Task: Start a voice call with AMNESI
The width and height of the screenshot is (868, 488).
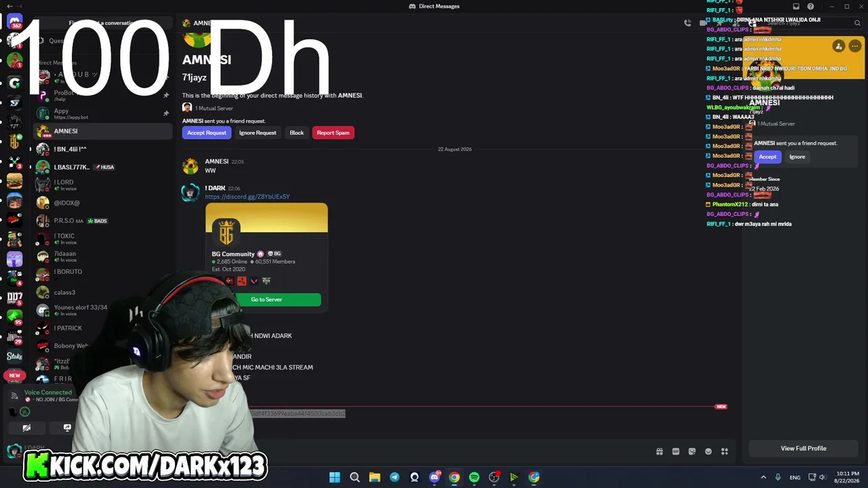Action: tap(688, 23)
